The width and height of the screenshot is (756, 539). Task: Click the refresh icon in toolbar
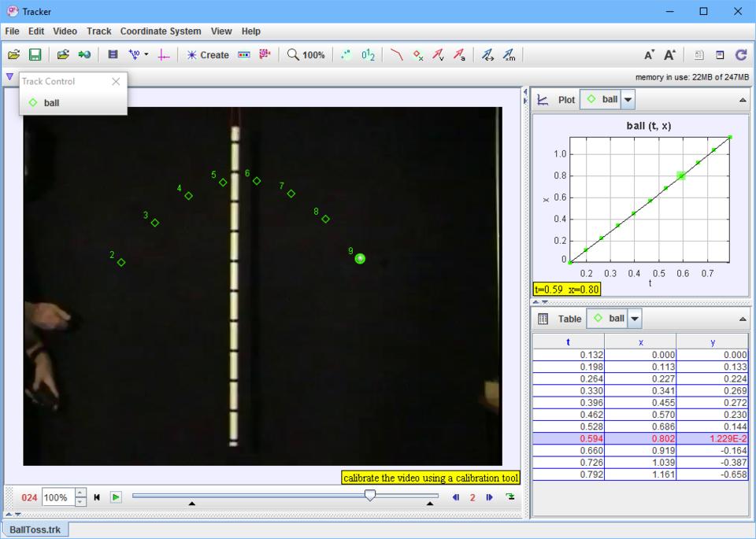point(740,55)
